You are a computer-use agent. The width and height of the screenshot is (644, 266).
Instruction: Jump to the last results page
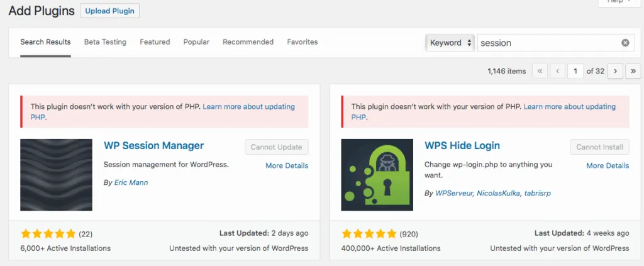(633, 71)
